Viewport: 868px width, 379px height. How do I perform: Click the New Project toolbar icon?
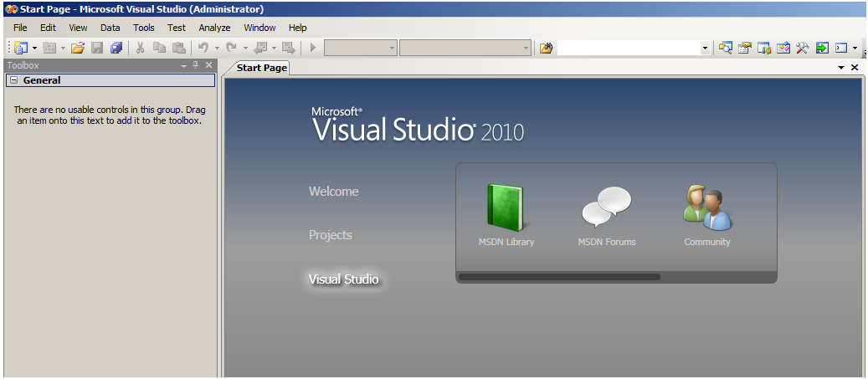22,49
